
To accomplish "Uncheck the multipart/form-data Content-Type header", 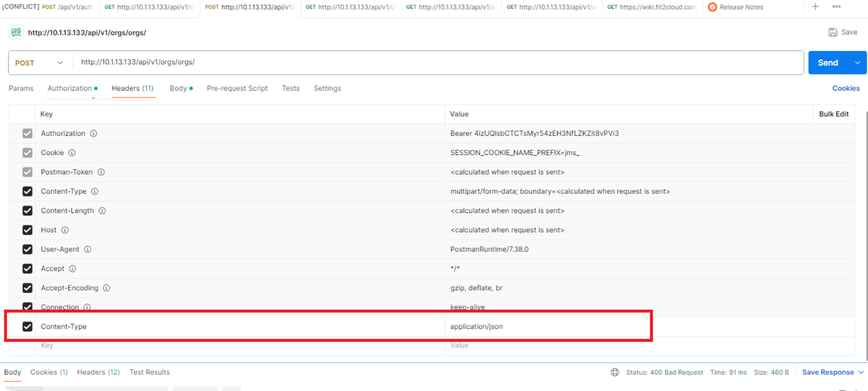I will click(27, 192).
